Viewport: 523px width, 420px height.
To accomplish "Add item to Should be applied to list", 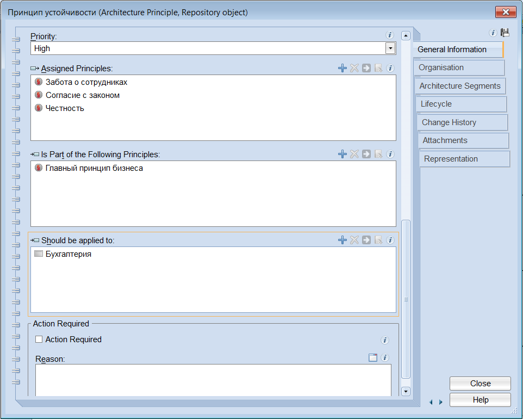I will [342, 240].
